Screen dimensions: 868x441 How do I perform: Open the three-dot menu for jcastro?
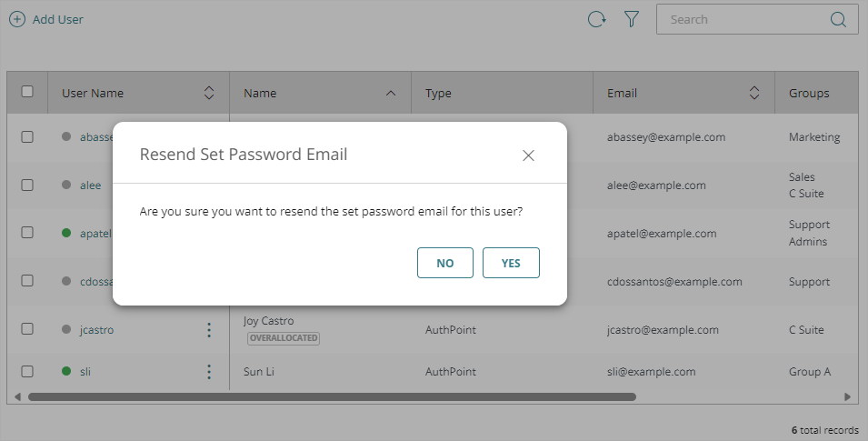tap(209, 330)
